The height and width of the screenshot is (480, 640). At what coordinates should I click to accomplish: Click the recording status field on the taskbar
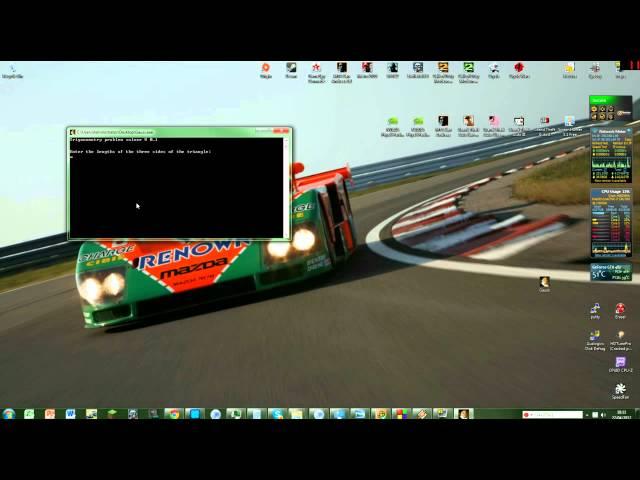552,415
